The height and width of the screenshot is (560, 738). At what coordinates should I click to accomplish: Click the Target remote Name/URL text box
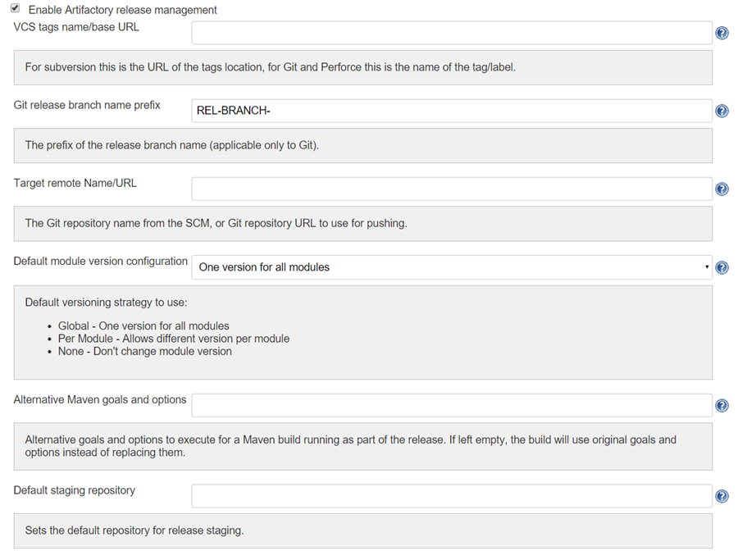click(x=451, y=189)
